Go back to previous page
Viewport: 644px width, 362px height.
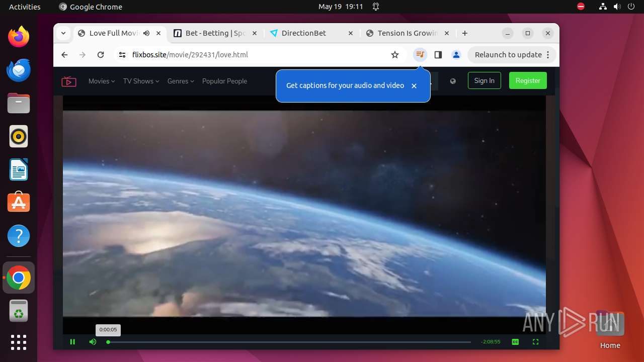tap(64, 55)
